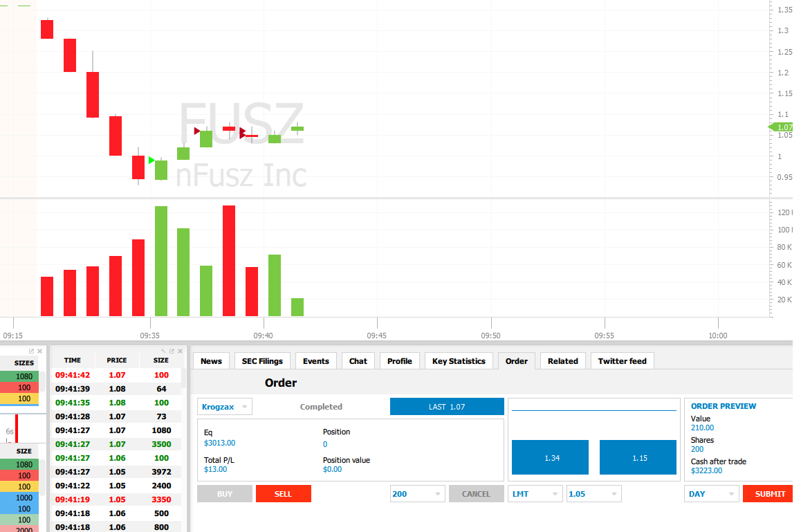Select the 09:41:42 trade row

(116, 375)
